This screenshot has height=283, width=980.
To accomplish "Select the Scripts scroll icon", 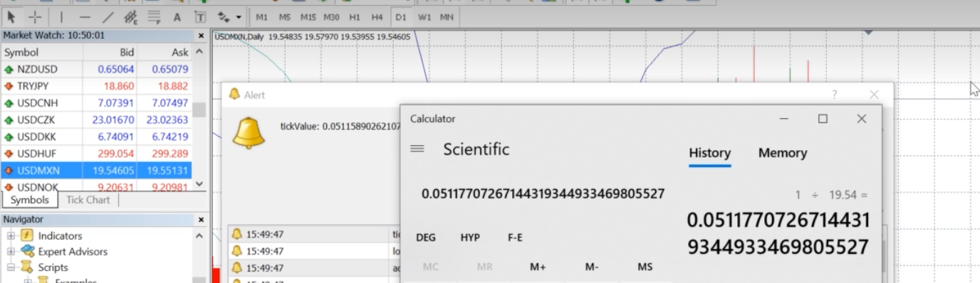I will [27, 267].
